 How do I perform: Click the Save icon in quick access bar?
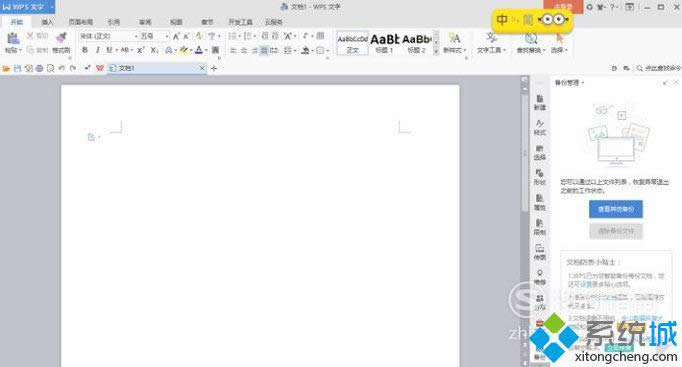tap(17, 68)
